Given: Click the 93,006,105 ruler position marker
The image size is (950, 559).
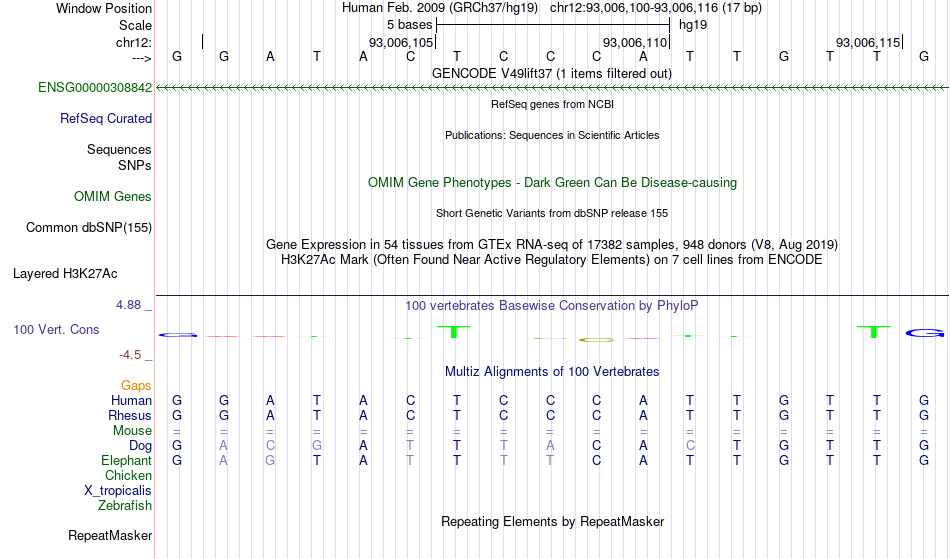Looking at the screenshot, I should pyautogui.click(x=401, y=43).
